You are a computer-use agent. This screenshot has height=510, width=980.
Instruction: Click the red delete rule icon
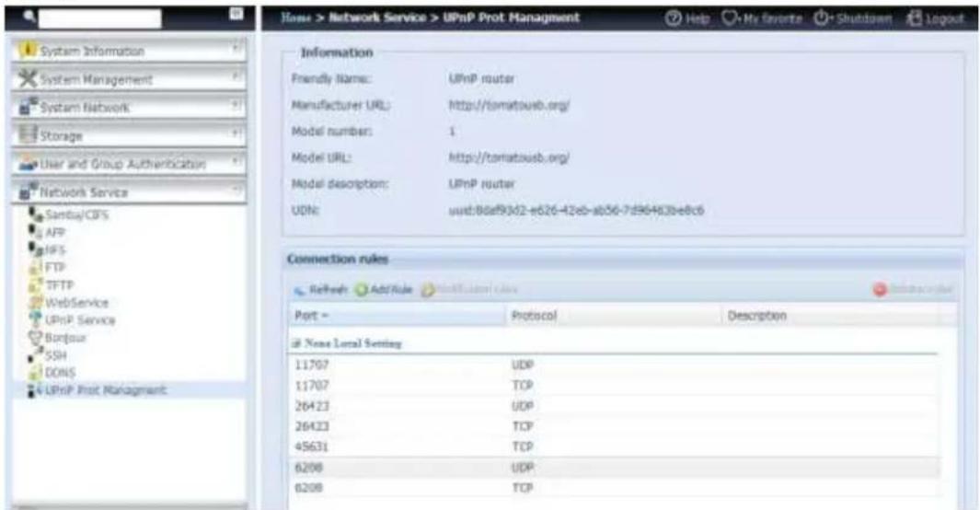pyautogui.click(x=880, y=289)
